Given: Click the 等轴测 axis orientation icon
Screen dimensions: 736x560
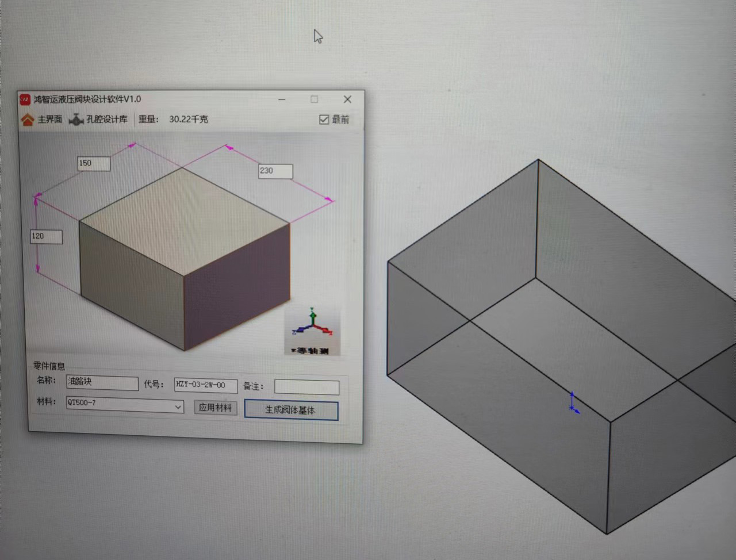Looking at the screenshot, I should (x=312, y=331).
